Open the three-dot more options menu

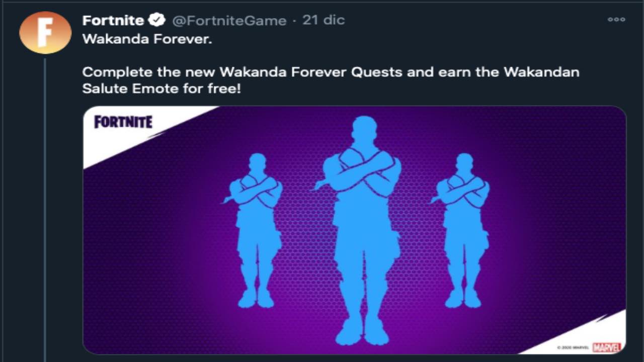click(x=616, y=20)
